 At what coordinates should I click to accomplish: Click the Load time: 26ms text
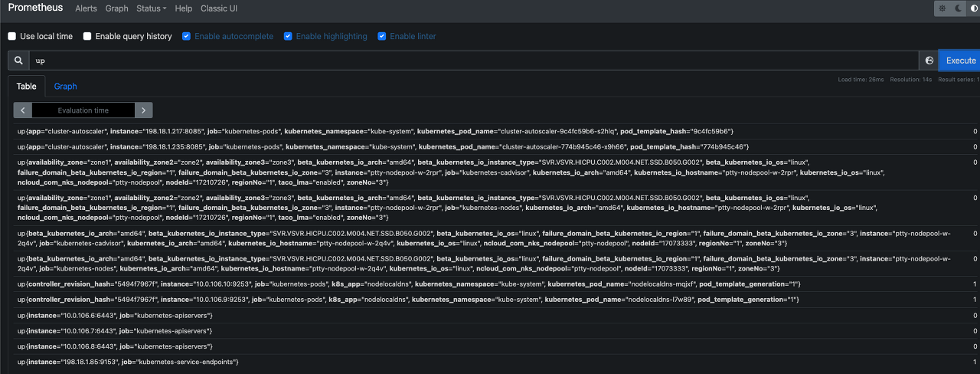click(x=861, y=80)
